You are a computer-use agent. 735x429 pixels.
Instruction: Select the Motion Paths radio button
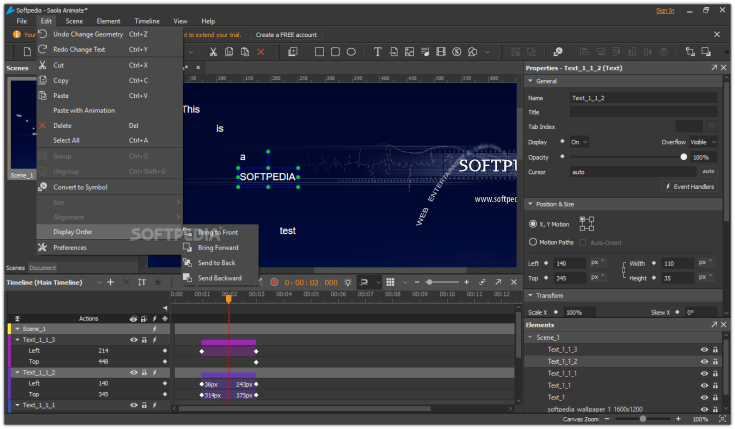pyautogui.click(x=532, y=242)
